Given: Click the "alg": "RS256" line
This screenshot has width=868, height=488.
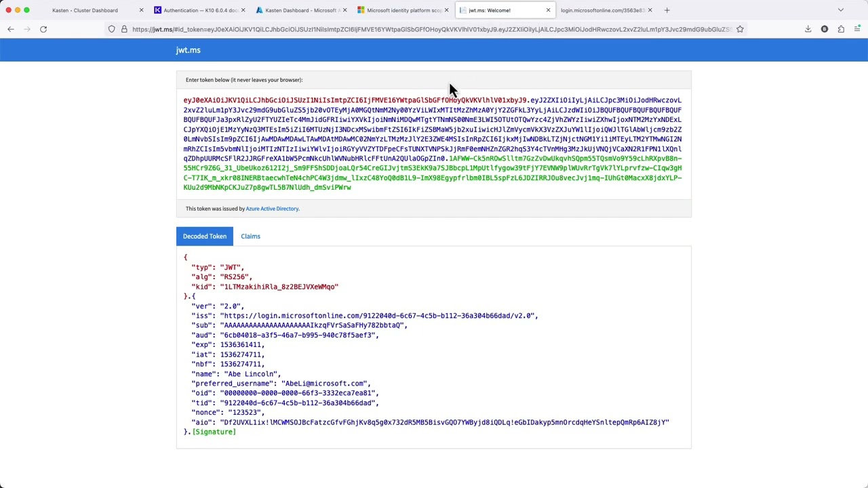Looking at the screenshot, I should point(222,277).
